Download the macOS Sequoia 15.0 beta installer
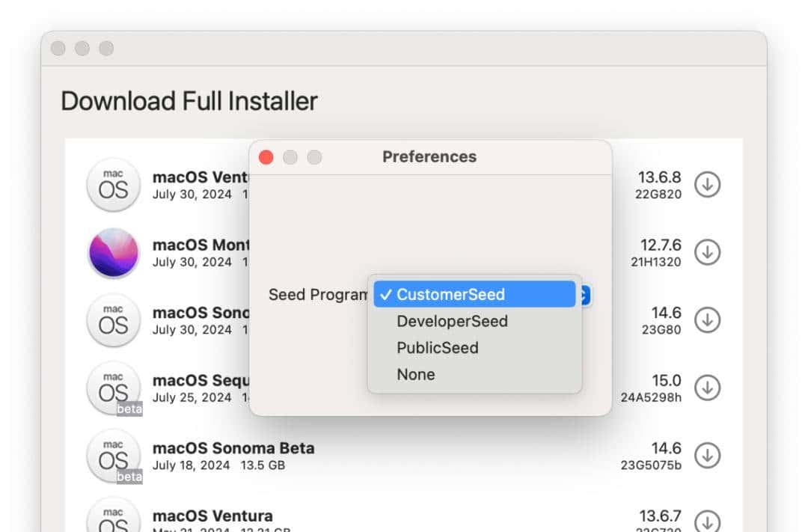Viewport: 808px width, 532px height. pyautogui.click(x=708, y=388)
